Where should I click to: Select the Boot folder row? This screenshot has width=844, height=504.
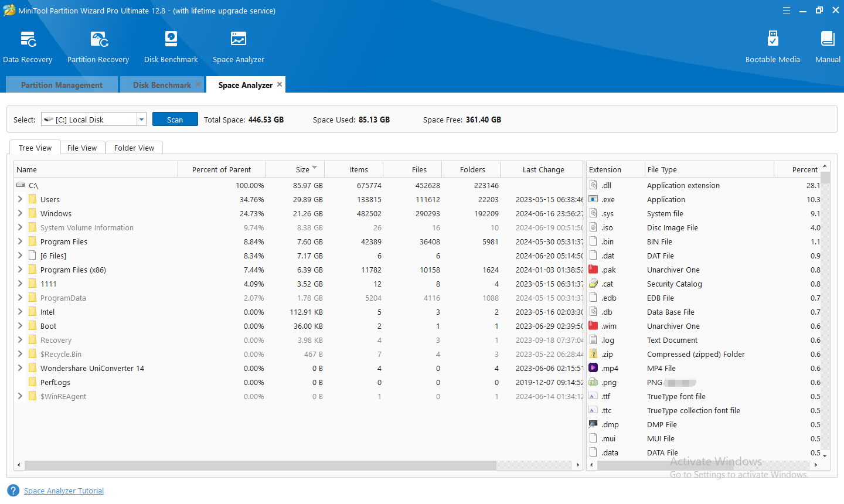(298, 326)
